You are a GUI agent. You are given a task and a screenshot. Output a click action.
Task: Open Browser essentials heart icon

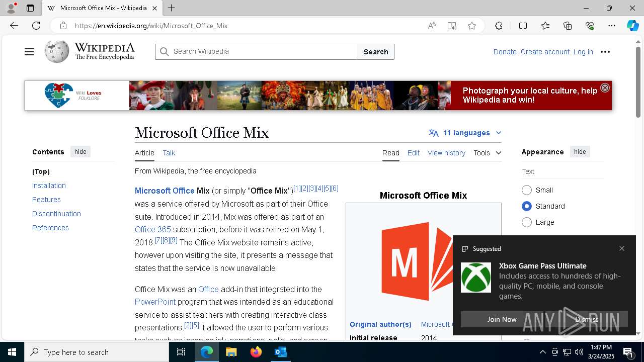[590, 26]
